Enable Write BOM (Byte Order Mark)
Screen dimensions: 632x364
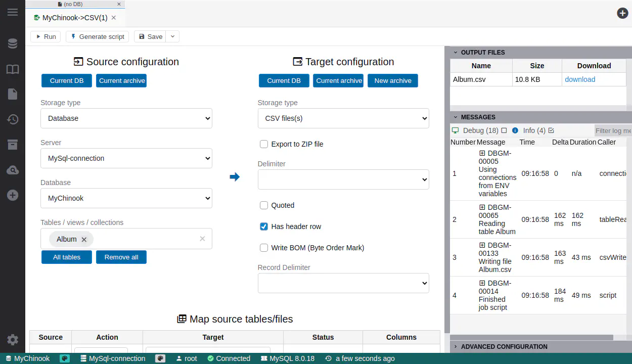264,248
